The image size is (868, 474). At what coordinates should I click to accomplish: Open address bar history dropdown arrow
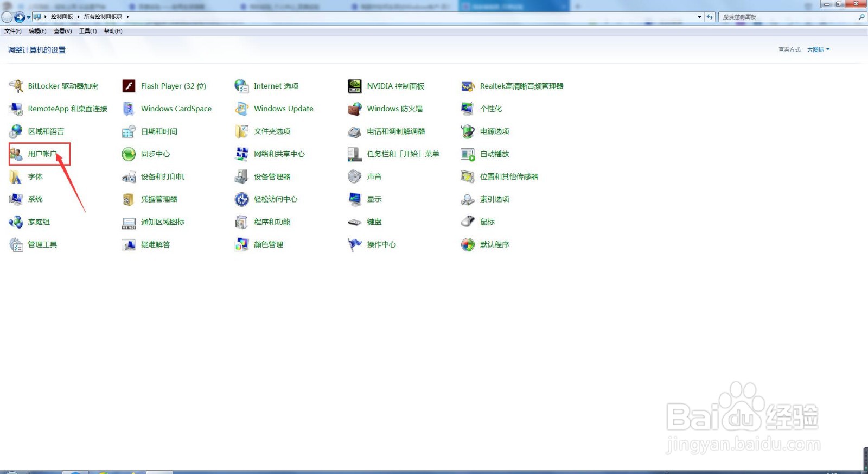pyautogui.click(x=699, y=17)
